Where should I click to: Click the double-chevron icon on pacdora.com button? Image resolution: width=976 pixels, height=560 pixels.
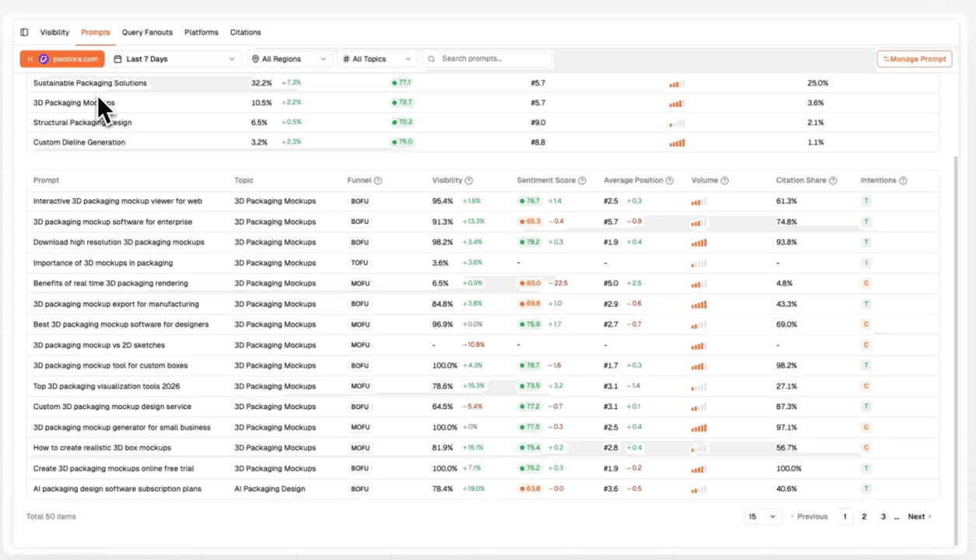point(30,59)
